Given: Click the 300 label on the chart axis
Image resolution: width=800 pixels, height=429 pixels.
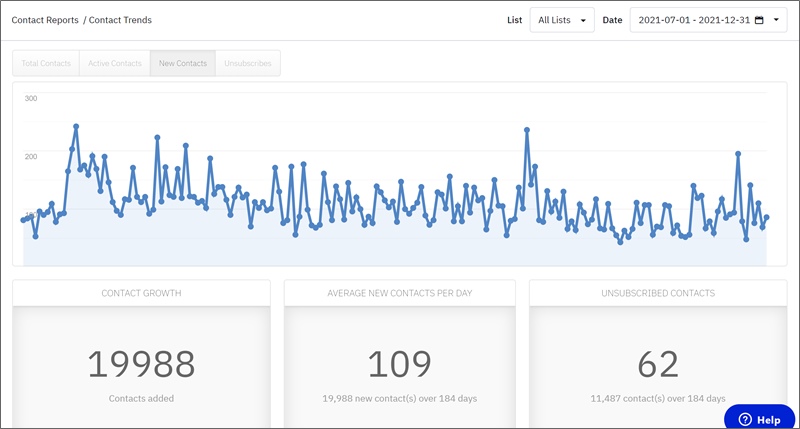Looking at the screenshot, I should tap(31, 98).
